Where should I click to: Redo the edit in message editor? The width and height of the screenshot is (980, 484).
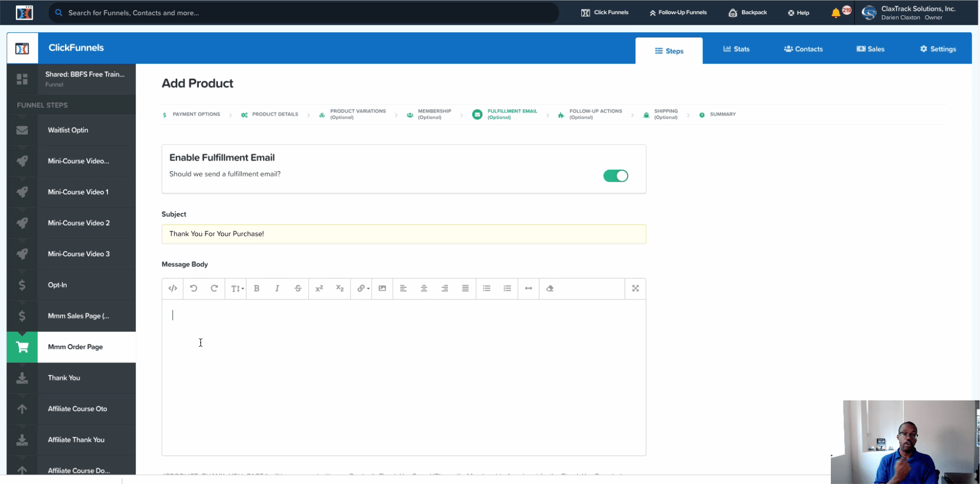[x=214, y=288]
